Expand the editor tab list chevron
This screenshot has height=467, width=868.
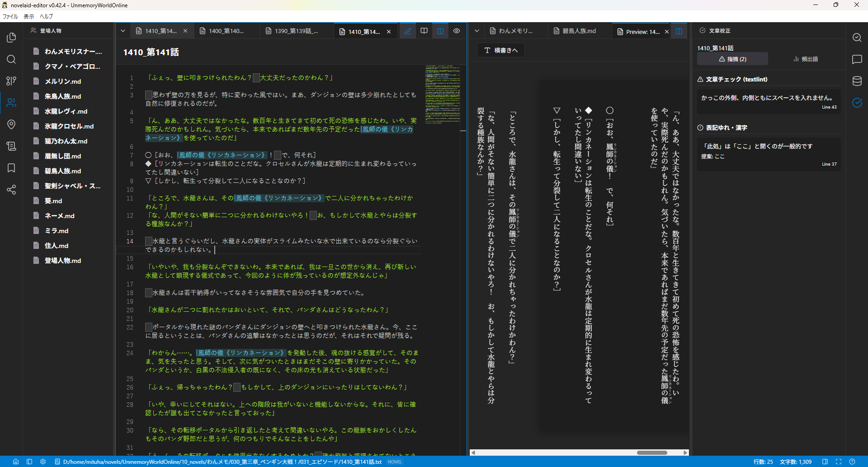point(123,31)
